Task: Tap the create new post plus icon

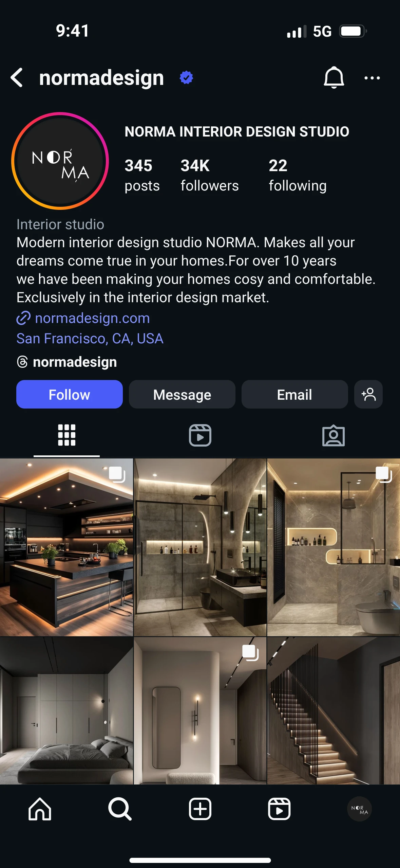Action: click(x=200, y=809)
